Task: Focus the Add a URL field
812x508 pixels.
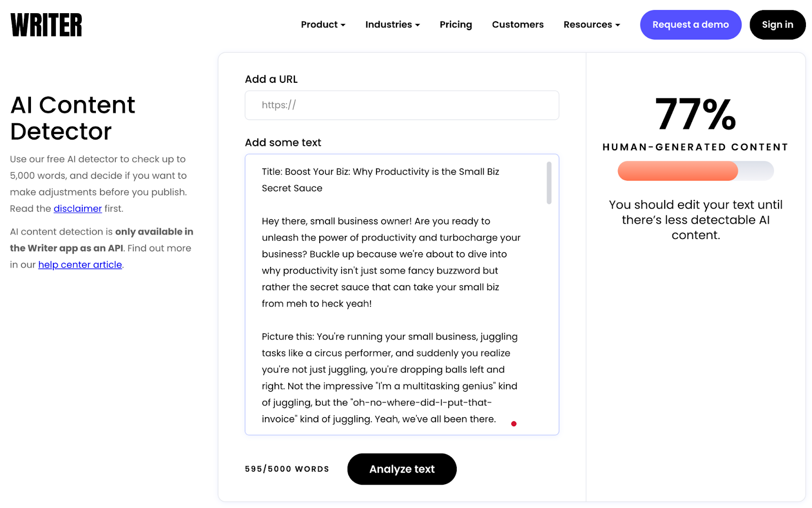Action: pyautogui.click(x=401, y=105)
